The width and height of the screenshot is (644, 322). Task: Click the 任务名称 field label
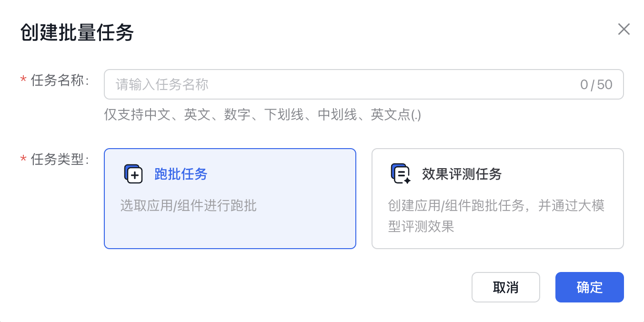(x=60, y=80)
